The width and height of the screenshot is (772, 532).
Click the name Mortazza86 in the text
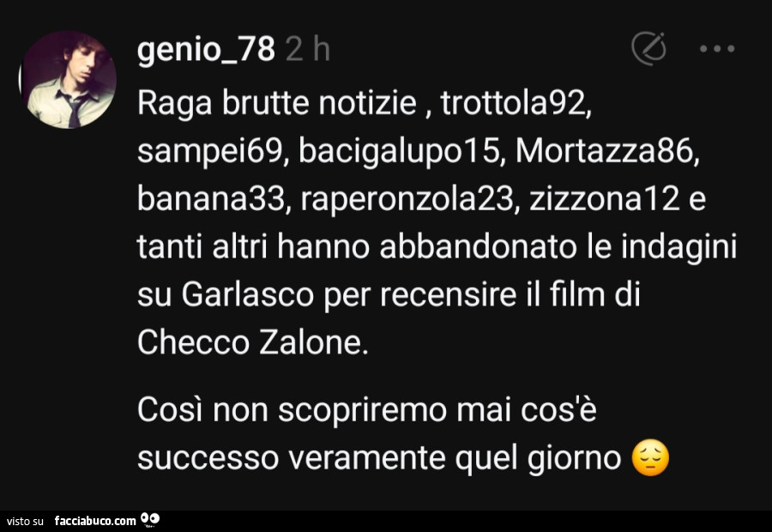pyautogui.click(x=606, y=151)
